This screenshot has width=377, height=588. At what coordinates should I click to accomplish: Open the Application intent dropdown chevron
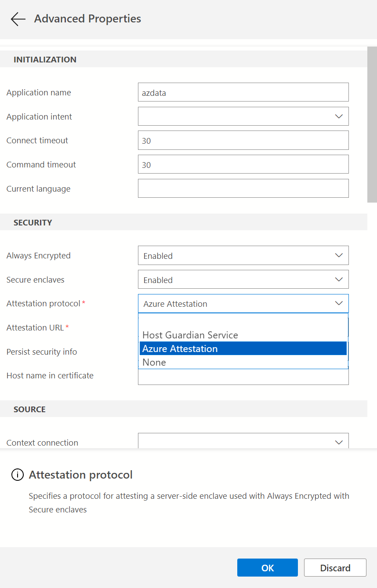pyautogui.click(x=338, y=116)
